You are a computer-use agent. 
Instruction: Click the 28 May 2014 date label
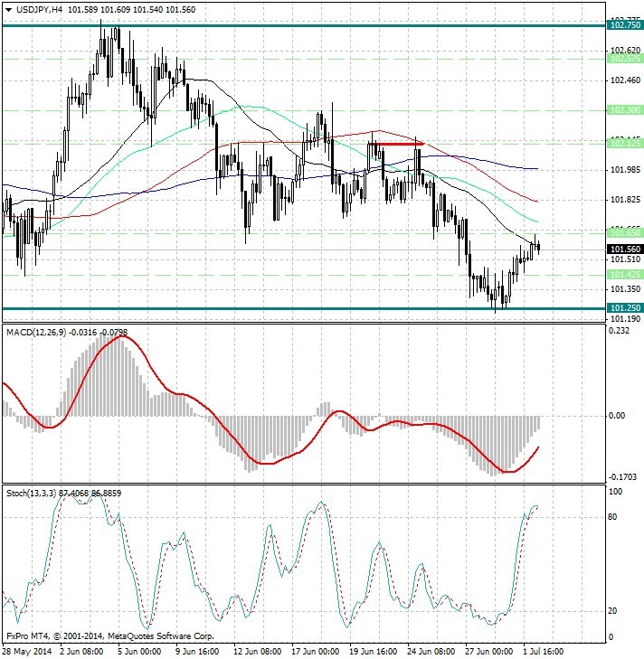pos(27,652)
